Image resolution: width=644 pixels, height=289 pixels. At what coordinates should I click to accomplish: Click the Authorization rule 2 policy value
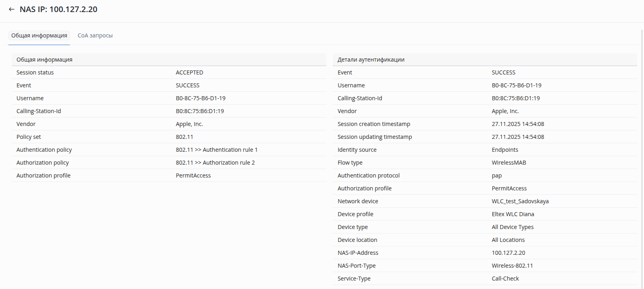[215, 163]
